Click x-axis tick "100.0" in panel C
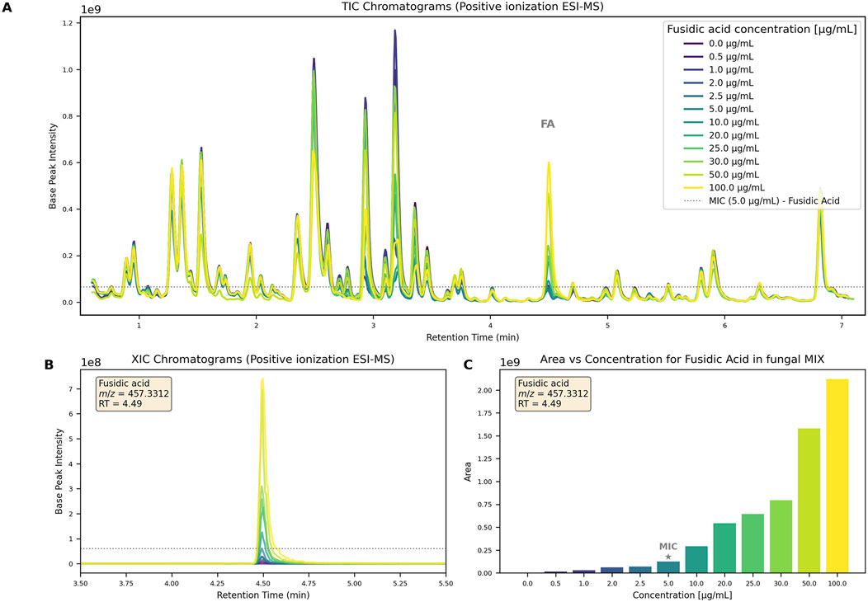 [837, 583]
